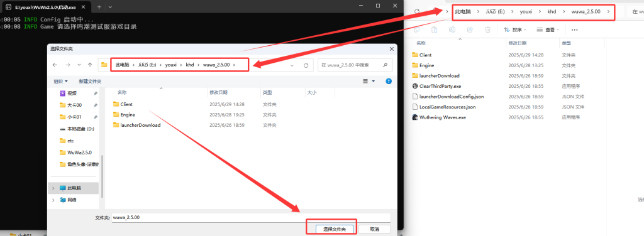Click the Explorer toolbar delete trash icon
This screenshot has width=644, height=236.
click(487, 29)
